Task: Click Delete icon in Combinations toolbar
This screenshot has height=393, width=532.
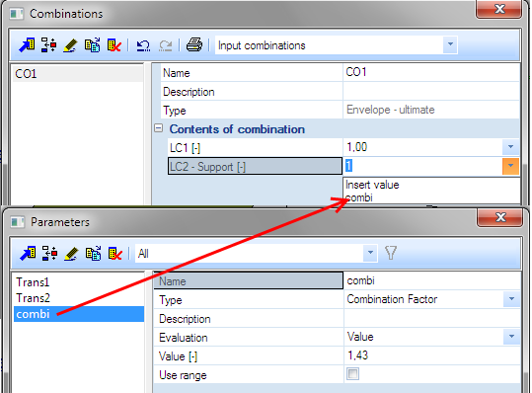Action: pos(114,45)
